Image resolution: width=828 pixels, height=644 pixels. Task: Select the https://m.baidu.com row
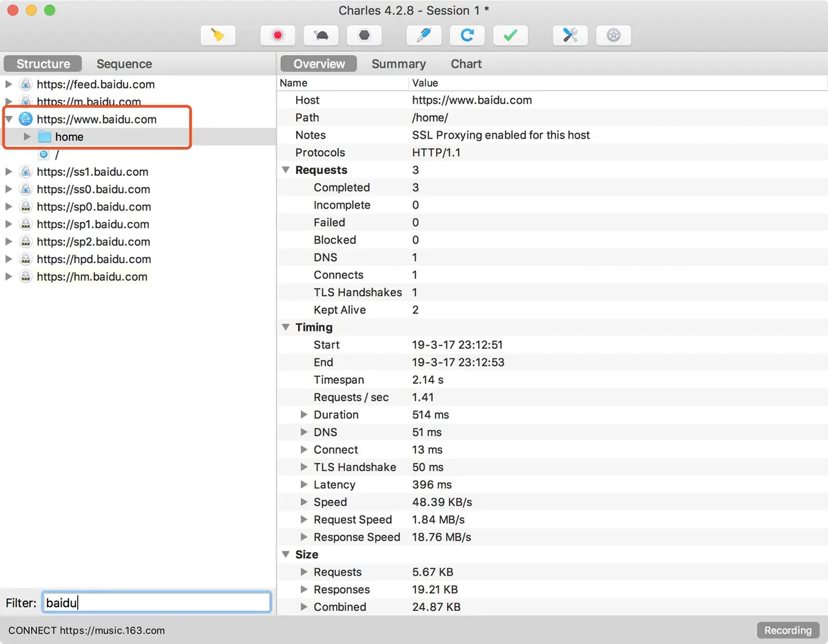(138, 101)
